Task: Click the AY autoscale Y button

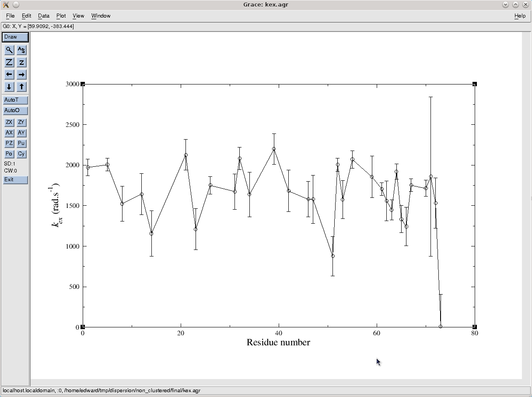Action: 21,133
